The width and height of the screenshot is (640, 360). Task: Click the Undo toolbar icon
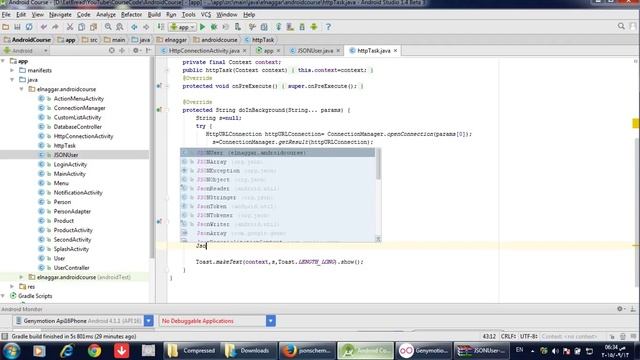click(44, 27)
